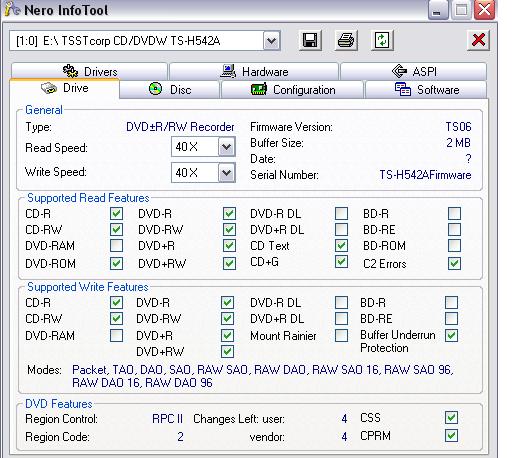This screenshot has width=512, height=458.
Task: Switch to the Disc tab
Action: [x=170, y=89]
